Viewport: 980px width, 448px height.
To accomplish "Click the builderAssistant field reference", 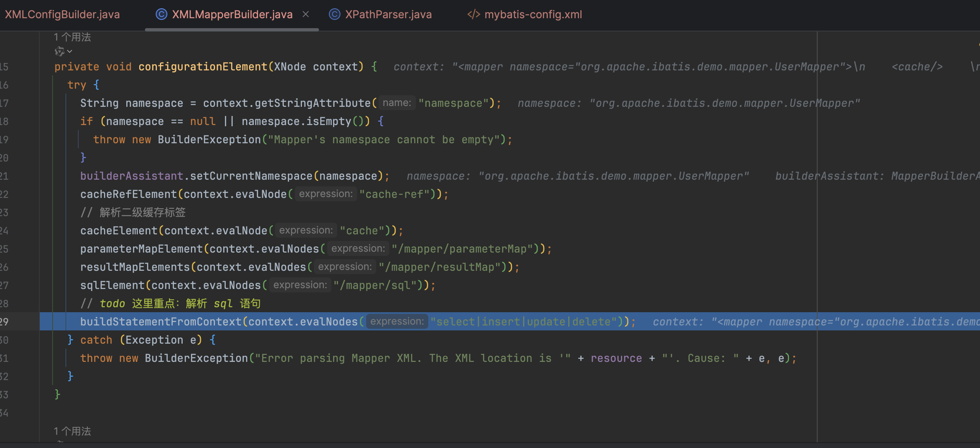I will [132, 176].
